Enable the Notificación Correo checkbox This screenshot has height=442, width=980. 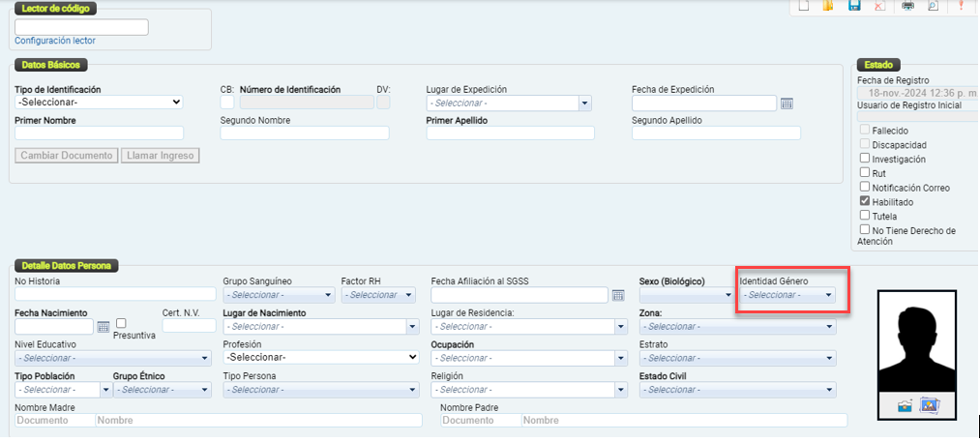[865, 187]
